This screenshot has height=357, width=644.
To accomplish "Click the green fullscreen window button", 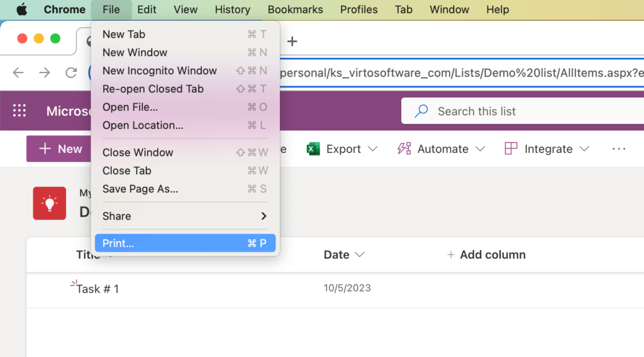I will click(x=55, y=38).
